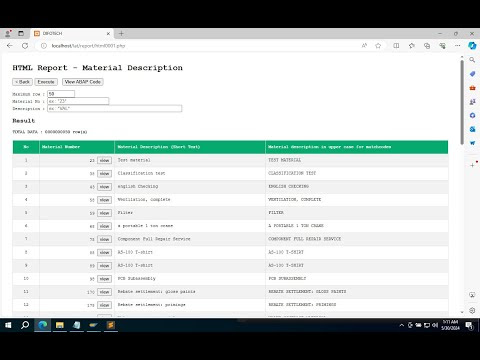Screen dimensions: 480x360
Task: Click the Back button on report
Action: point(22,82)
